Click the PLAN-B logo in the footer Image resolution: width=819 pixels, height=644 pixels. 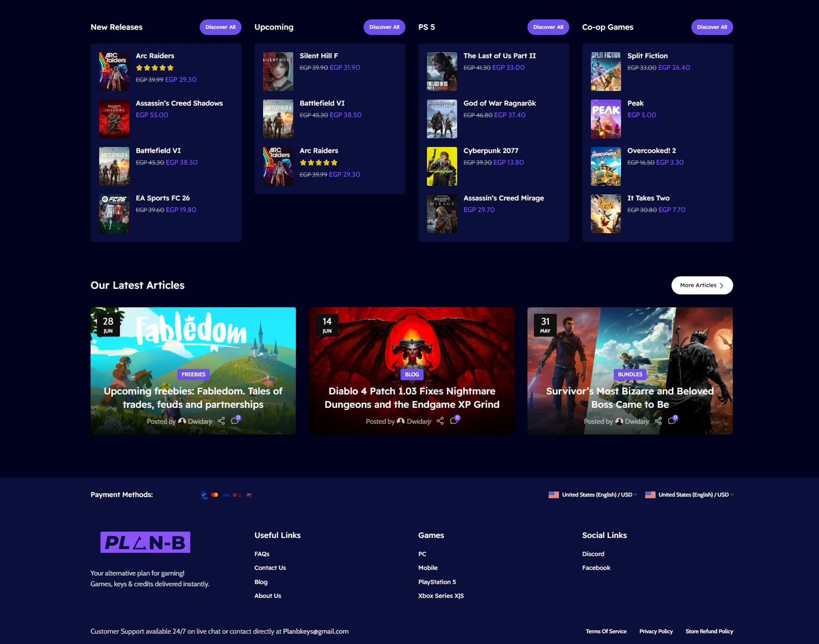point(145,542)
